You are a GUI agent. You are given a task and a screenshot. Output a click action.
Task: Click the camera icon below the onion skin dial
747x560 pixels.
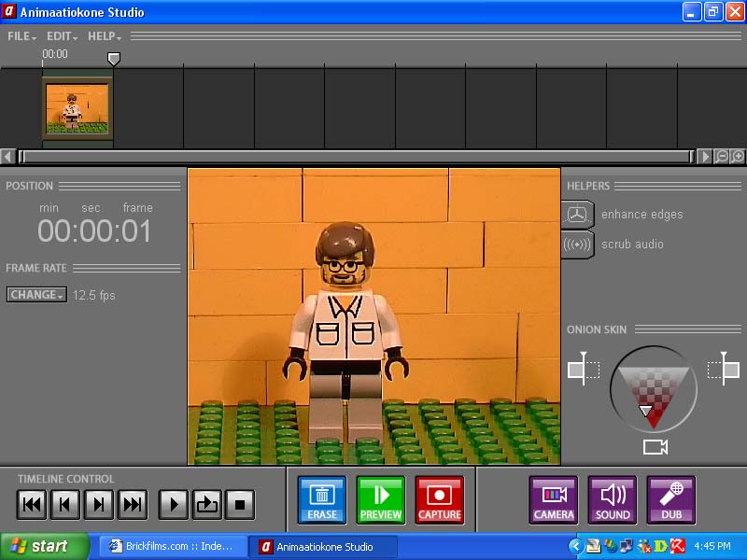(654, 446)
